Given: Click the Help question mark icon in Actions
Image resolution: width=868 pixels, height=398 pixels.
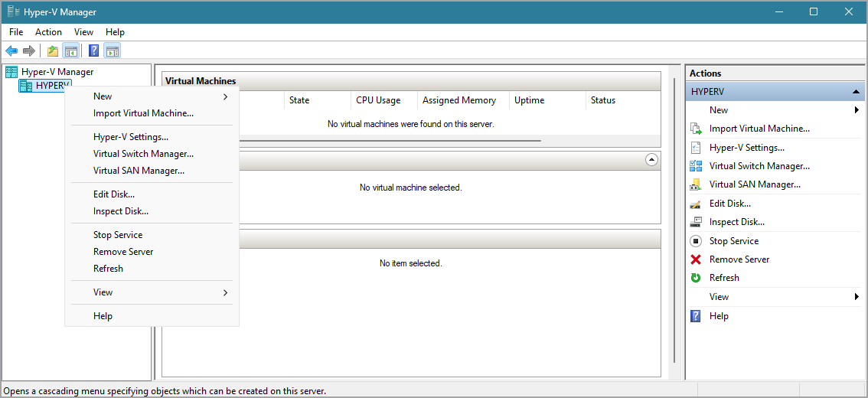Looking at the screenshot, I should (696, 316).
